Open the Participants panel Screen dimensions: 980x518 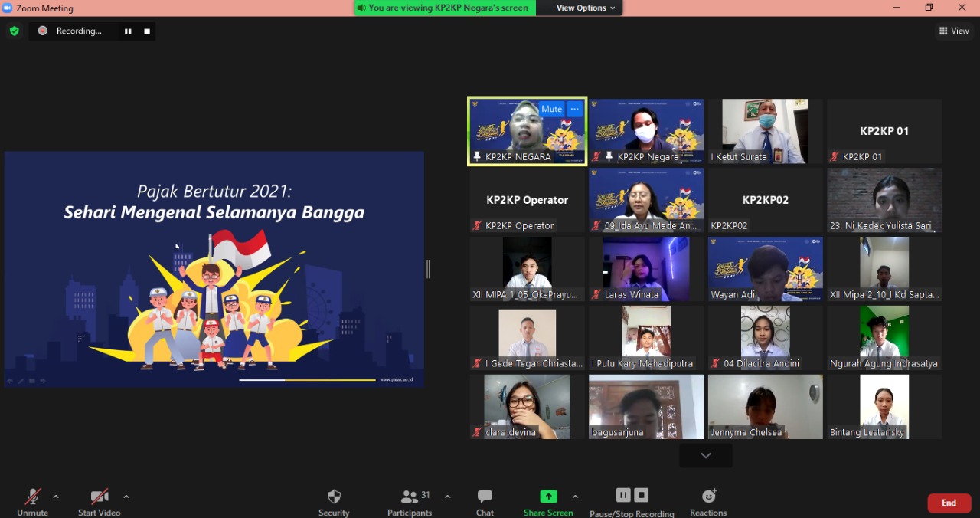pos(410,502)
